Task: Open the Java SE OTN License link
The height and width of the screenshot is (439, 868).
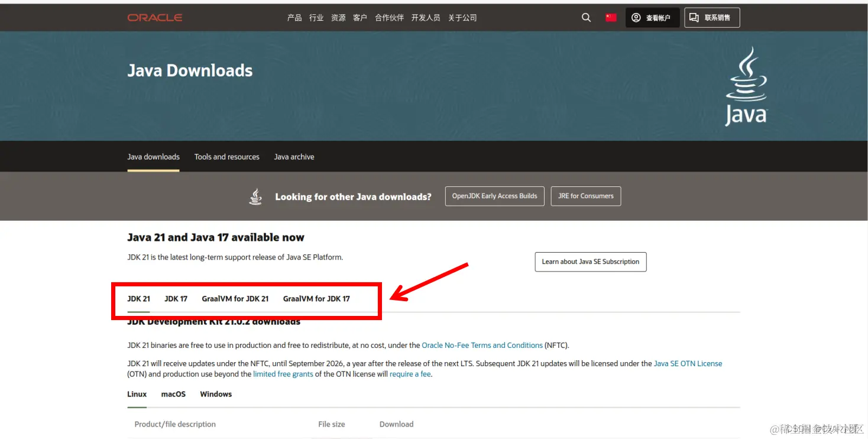Action: [688, 363]
